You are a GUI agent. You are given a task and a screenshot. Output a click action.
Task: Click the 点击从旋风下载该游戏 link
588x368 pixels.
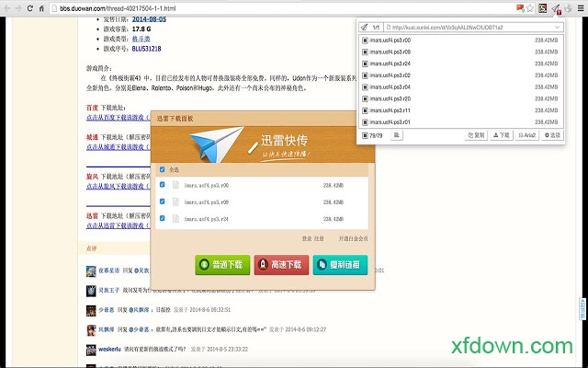click(119, 186)
